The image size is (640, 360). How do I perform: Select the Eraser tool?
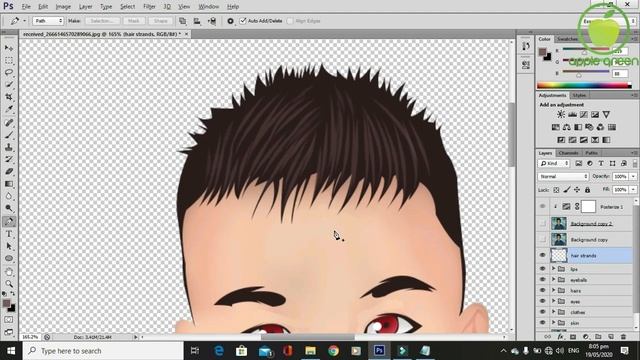click(9, 171)
